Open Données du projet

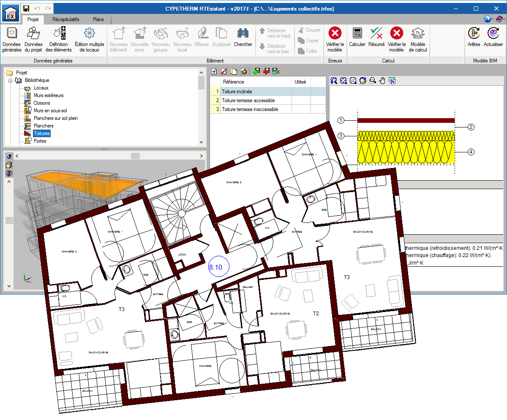33,40
